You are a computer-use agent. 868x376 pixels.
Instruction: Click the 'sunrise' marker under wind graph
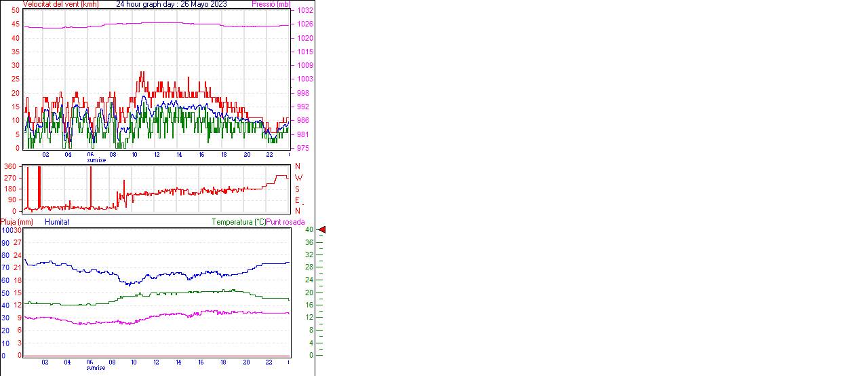click(x=96, y=160)
